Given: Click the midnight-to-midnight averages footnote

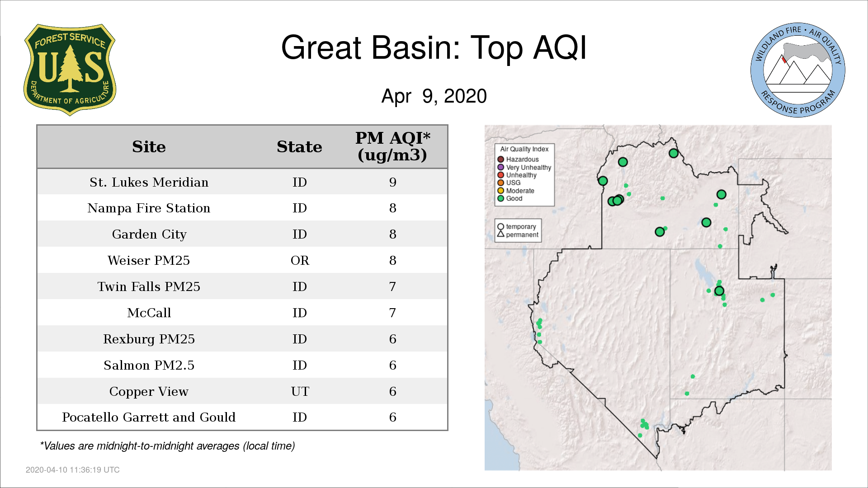Looking at the screenshot, I should [167, 446].
